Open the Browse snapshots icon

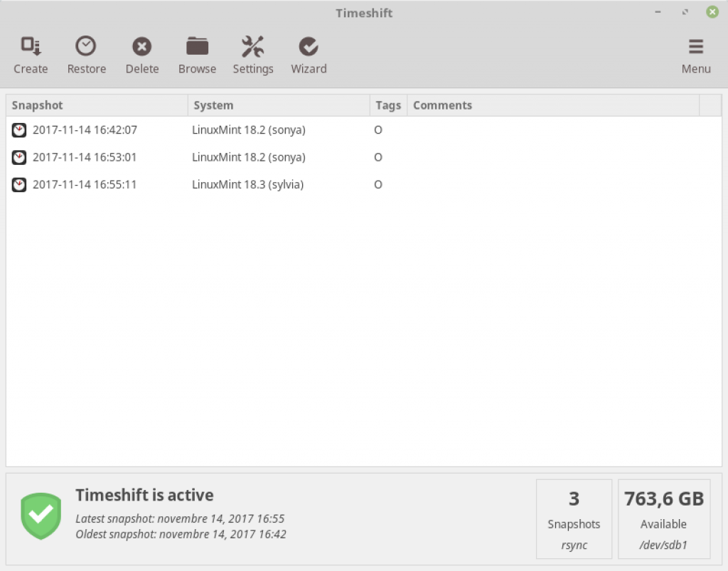(x=197, y=46)
